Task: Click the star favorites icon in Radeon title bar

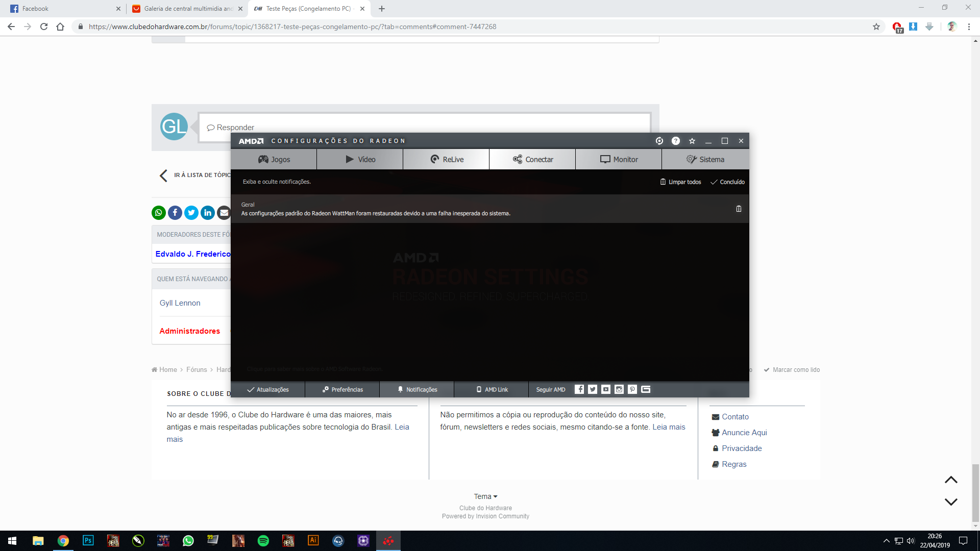Action: tap(692, 141)
